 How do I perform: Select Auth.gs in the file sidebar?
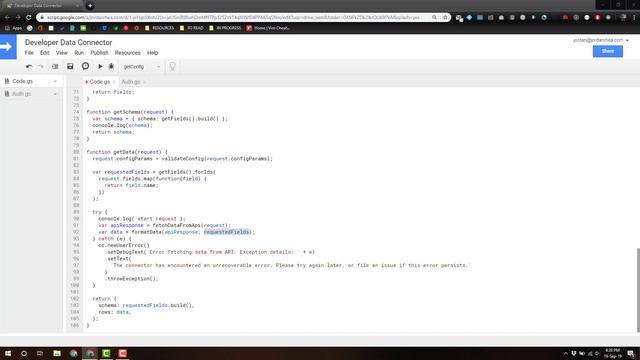click(x=21, y=94)
